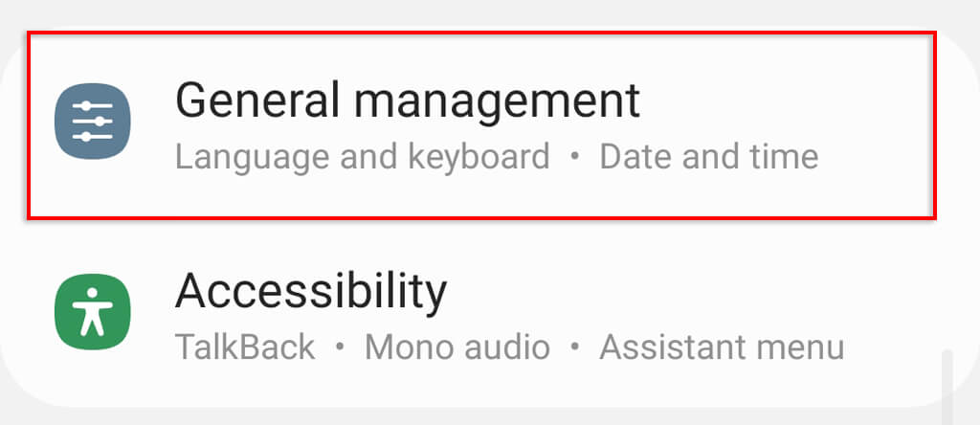Viewport: 980px width, 425px height.
Task: Click the dot before "Assistant menu"
Action: point(574,347)
